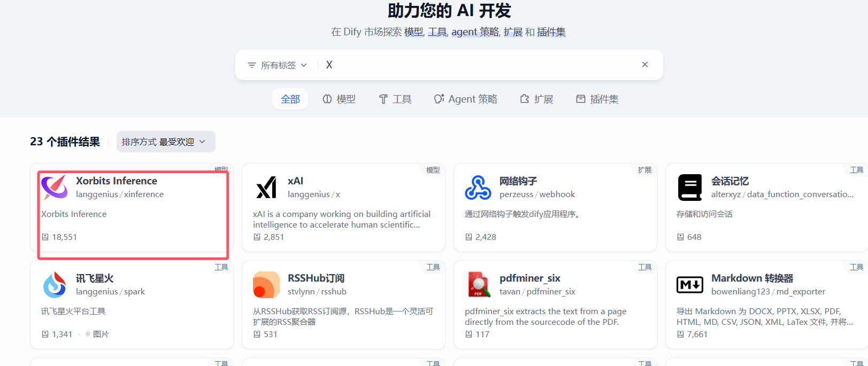Viewport: 868px width, 366px height.
Task: Open the xAI plugin title
Action: [295, 181]
